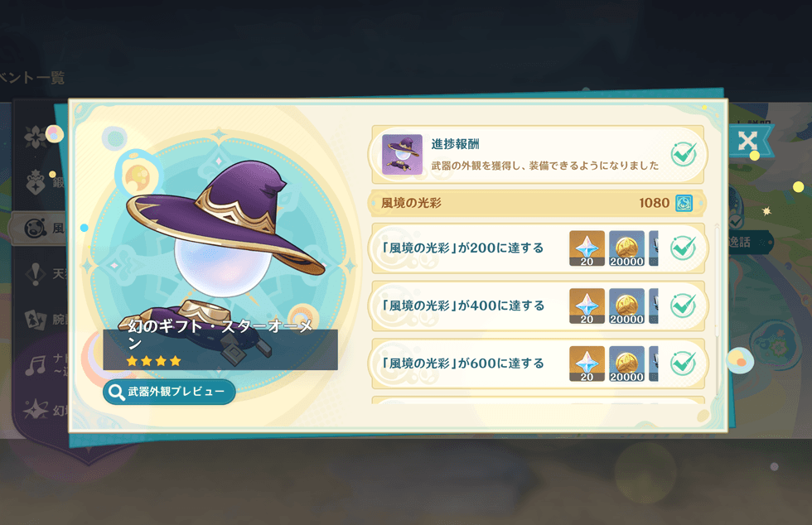The width and height of the screenshot is (812, 525).
Task: Select Primogem reward in the 200 milestone row
Action: click(587, 248)
